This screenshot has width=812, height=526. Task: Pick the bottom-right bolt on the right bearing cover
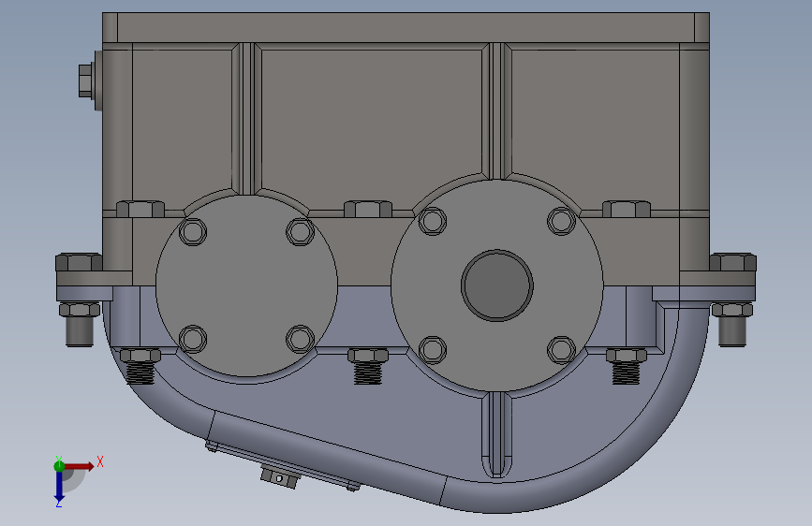tap(561, 350)
